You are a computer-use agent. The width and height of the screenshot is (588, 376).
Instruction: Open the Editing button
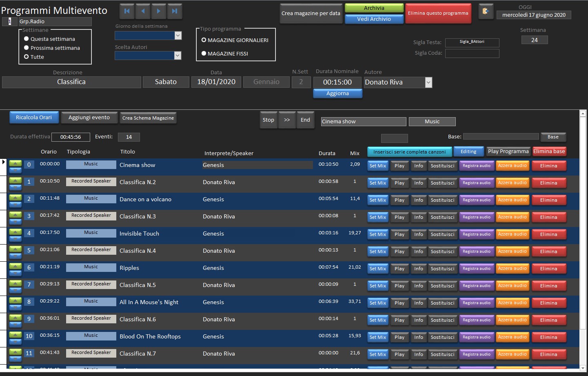[x=468, y=151]
